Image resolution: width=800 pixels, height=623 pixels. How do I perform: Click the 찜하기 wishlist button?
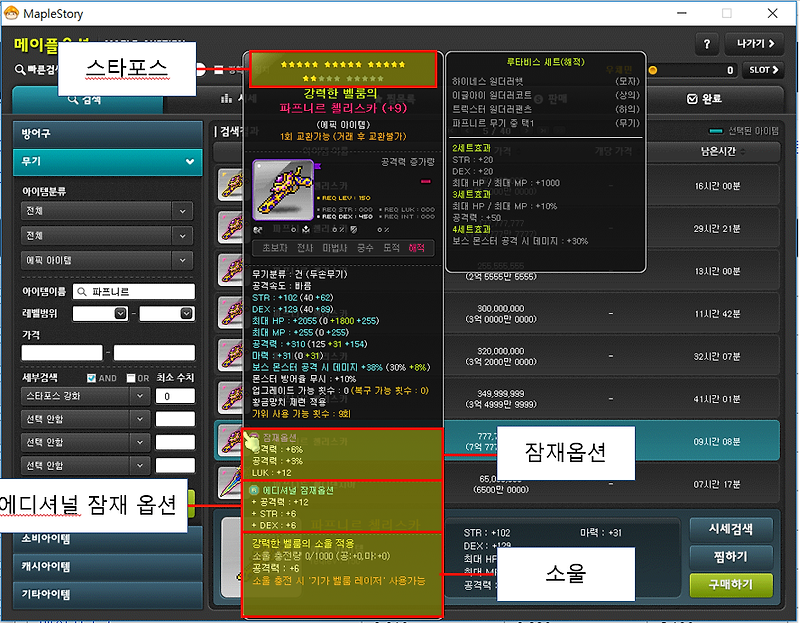click(731, 557)
